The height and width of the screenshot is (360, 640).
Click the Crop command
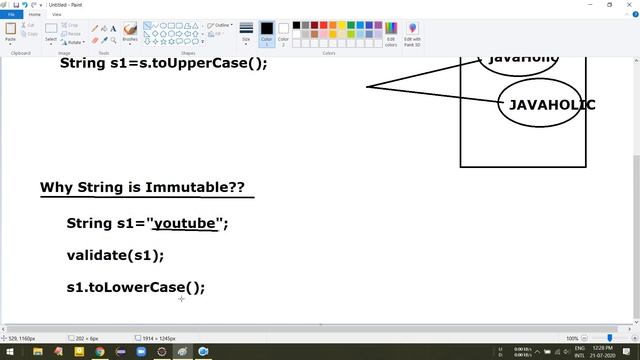pos(69,25)
